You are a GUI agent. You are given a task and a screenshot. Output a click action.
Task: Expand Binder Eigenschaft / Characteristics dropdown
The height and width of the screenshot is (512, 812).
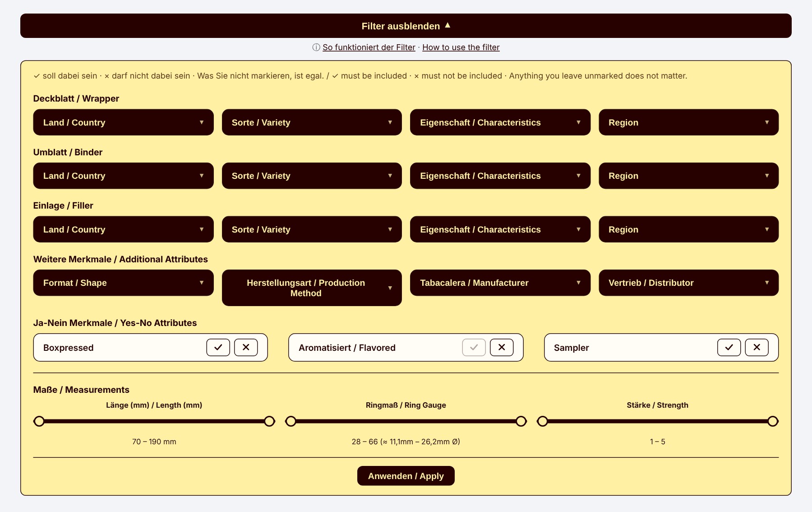(x=500, y=176)
